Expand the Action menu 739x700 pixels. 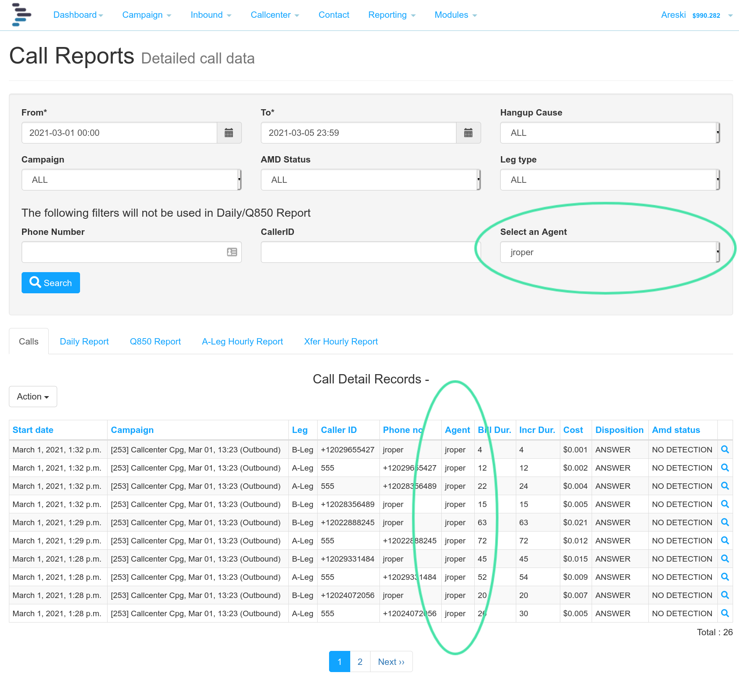pos(33,397)
